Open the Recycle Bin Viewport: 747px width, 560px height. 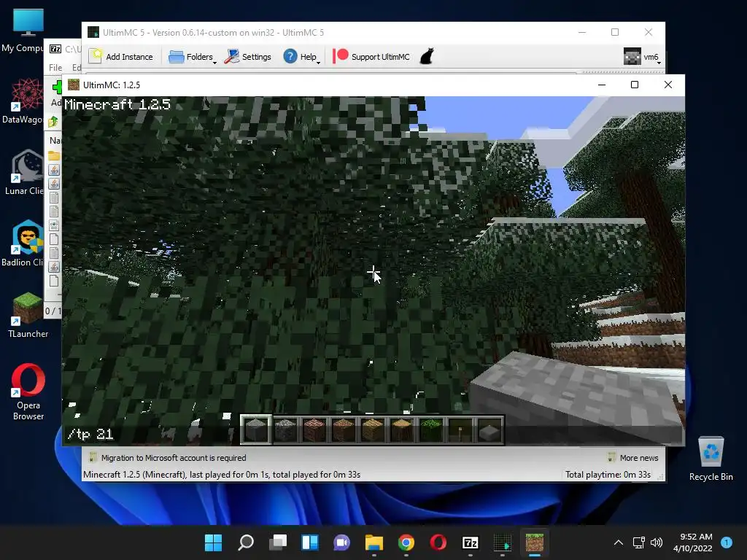click(x=711, y=459)
